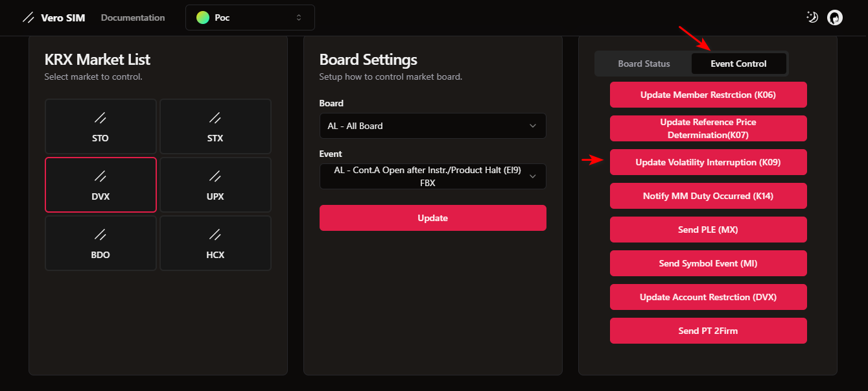The image size is (868, 391).
Task: Click the Update button in Board Settings
Action: tap(432, 218)
